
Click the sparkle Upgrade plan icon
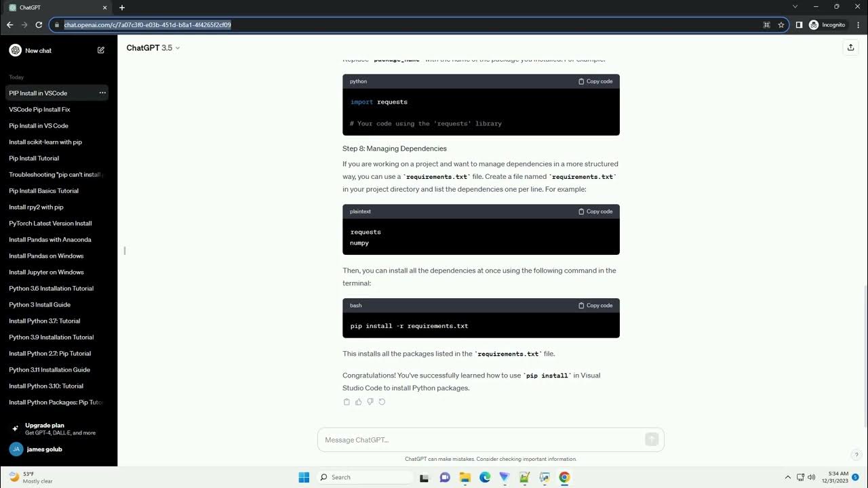click(15, 428)
